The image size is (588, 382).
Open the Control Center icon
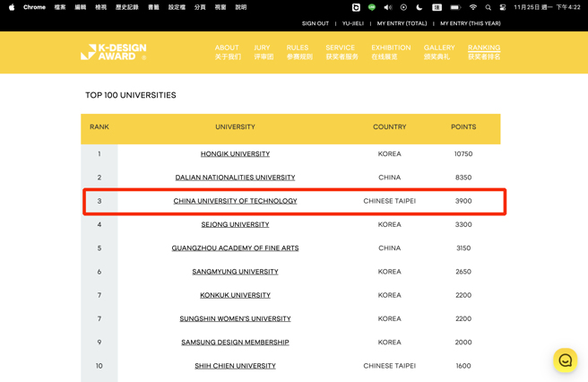click(503, 7)
